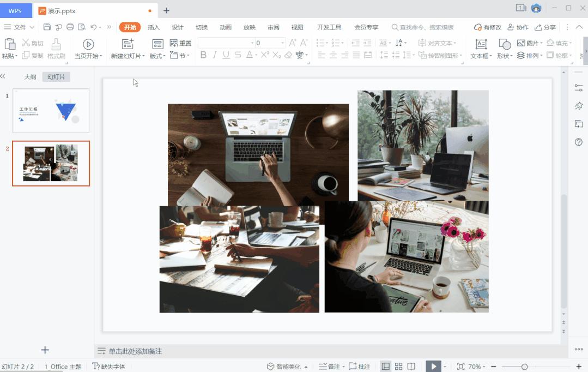This screenshot has width=588, height=372.
Task: Click the zoom slider handle
Action: (x=524, y=367)
